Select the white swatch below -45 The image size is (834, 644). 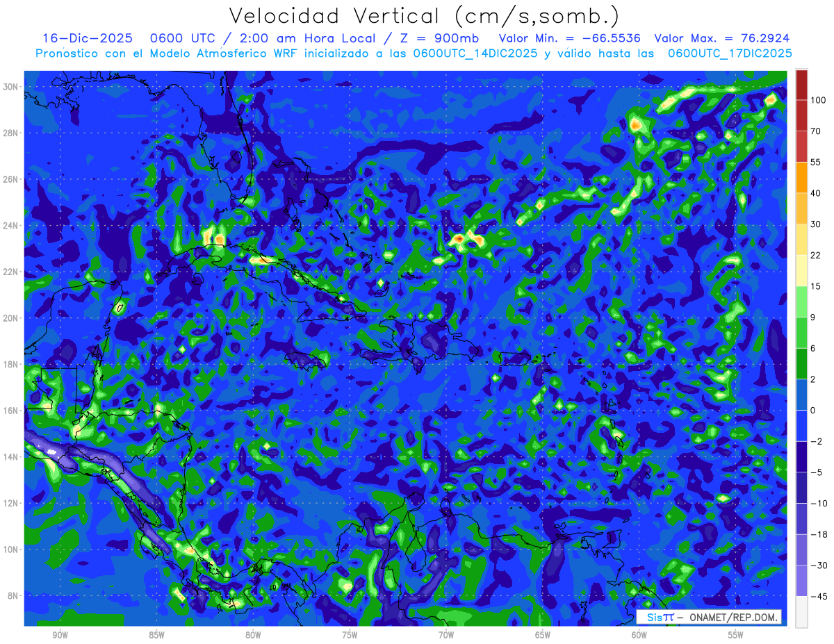coord(801,612)
